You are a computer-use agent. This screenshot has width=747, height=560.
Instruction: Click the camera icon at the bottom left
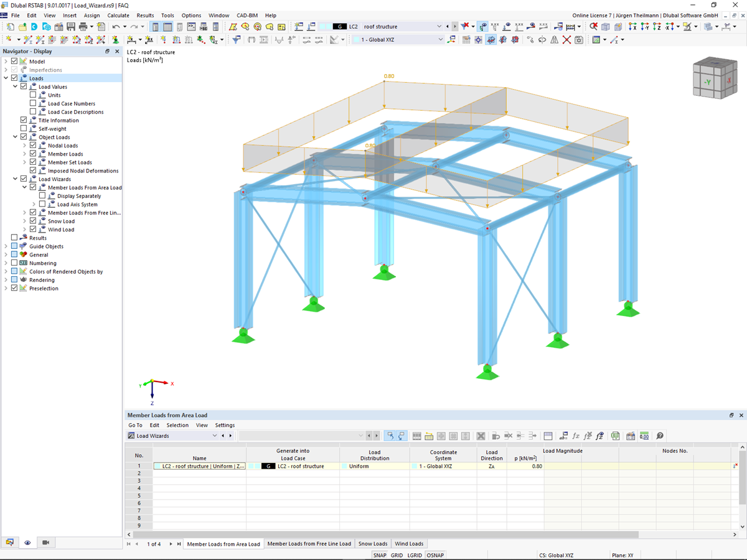coord(45,543)
